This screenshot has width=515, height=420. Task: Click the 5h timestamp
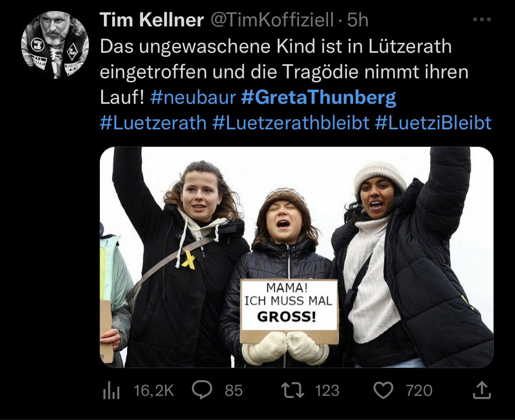[x=358, y=20]
